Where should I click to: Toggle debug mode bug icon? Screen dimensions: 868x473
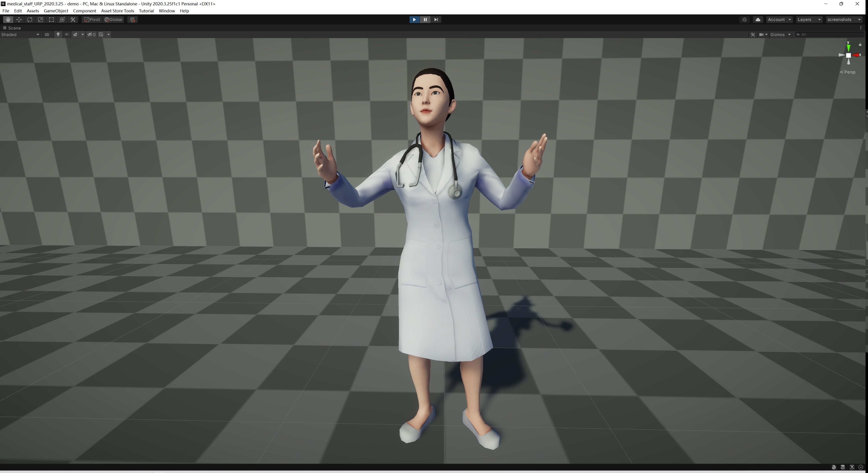tap(834, 467)
